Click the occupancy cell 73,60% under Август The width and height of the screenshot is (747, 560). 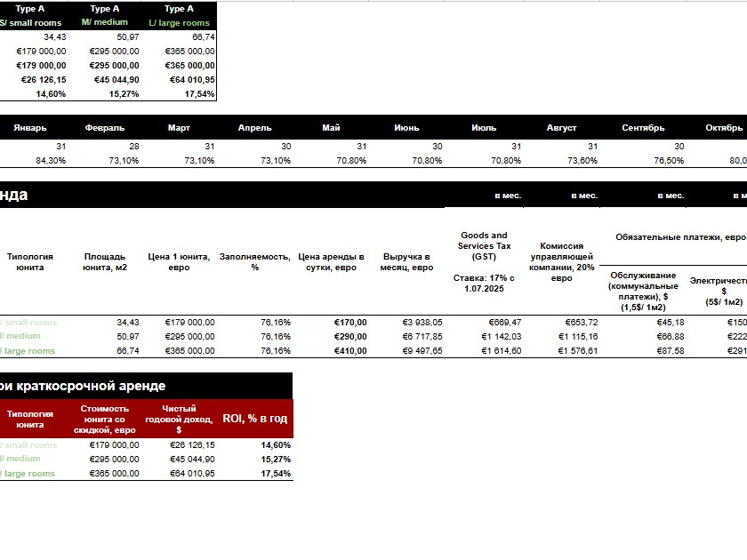pos(582,161)
